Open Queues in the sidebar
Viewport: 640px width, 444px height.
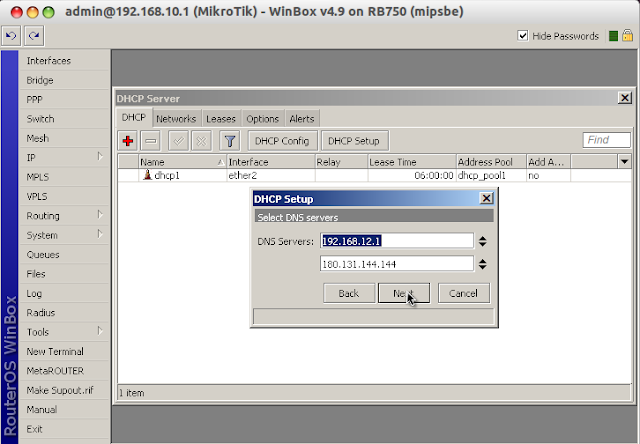click(x=64, y=255)
